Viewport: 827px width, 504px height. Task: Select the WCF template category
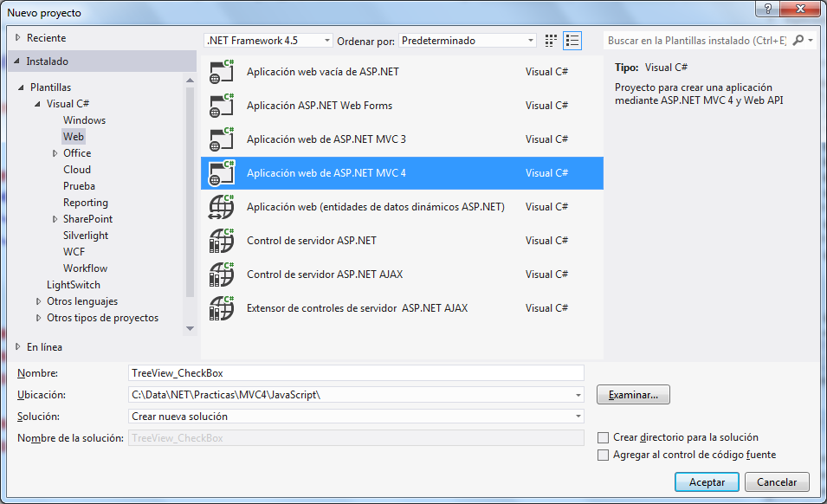tap(74, 252)
